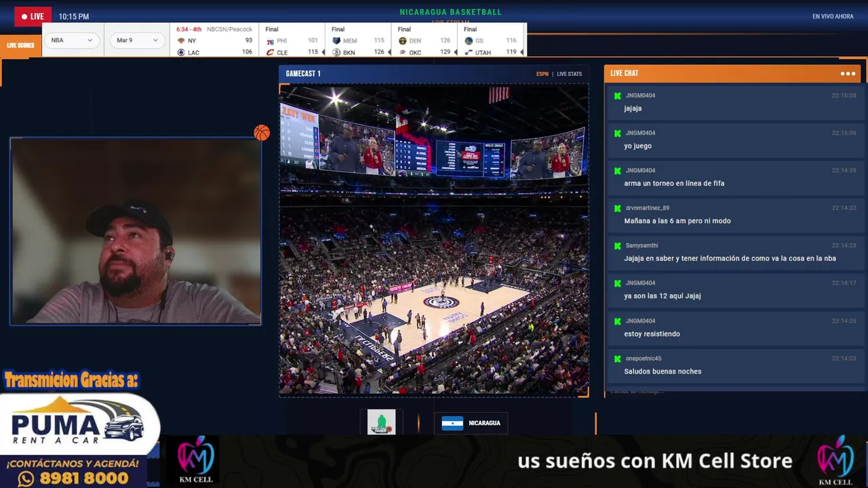Open the NBA league dropdown
This screenshot has width=868, height=488.
72,40
